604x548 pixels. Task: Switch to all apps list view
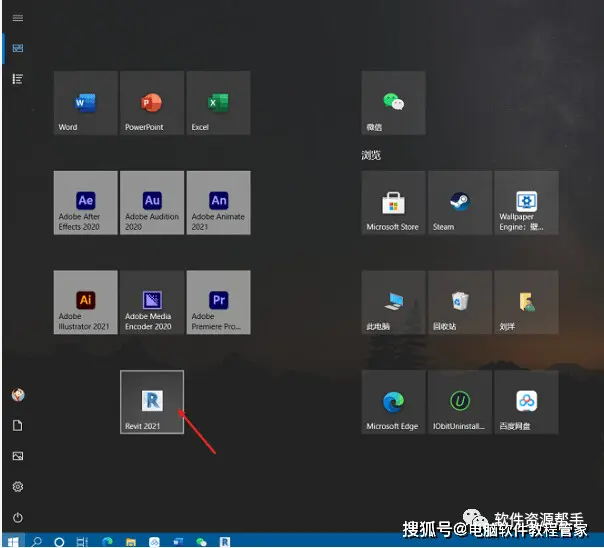pos(18,79)
